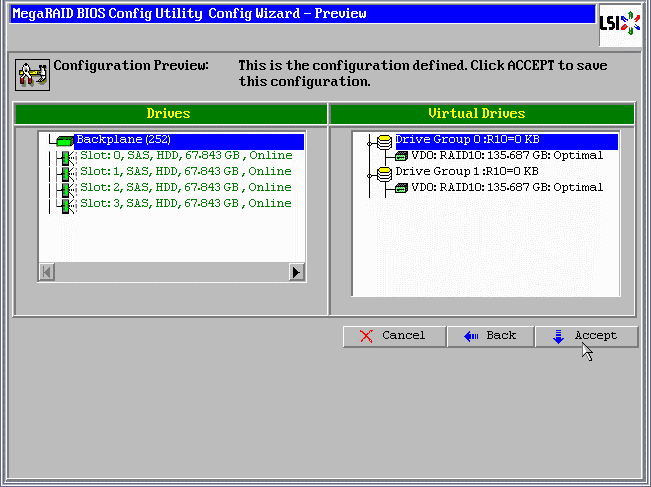This screenshot has width=651, height=487.
Task: Click the Slot 1 drive icon
Action: pyautogui.click(x=66, y=174)
